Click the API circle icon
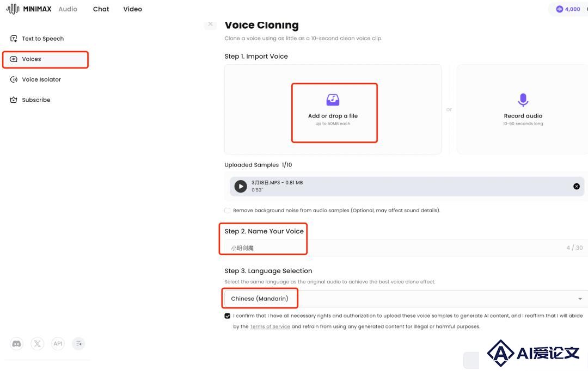The image size is (588, 371). (58, 344)
